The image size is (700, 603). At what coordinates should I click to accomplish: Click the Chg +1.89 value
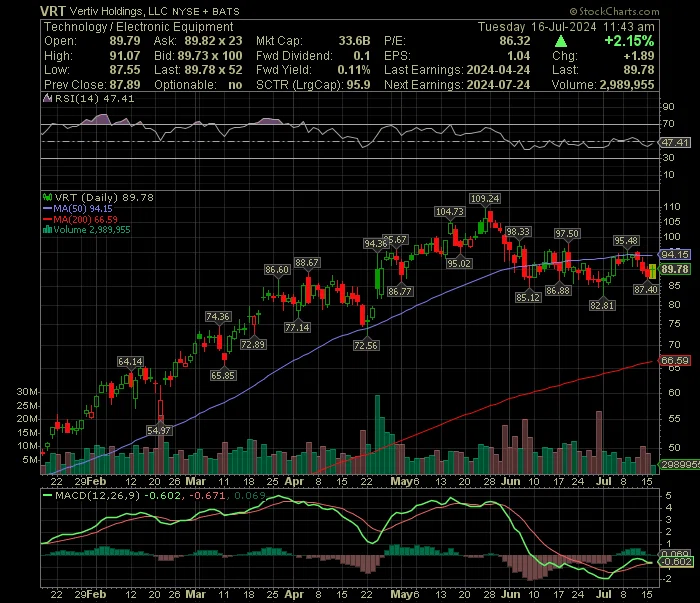click(638, 56)
